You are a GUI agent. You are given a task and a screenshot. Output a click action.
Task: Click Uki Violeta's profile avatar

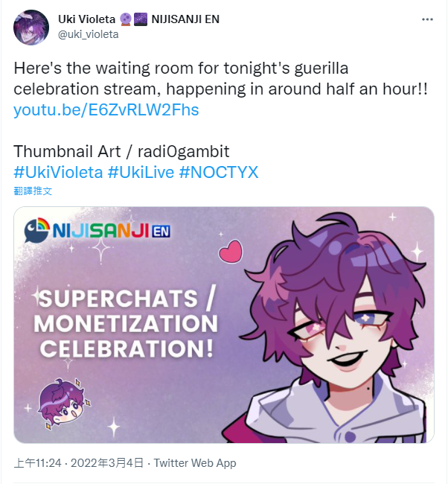click(x=31, y=28)
